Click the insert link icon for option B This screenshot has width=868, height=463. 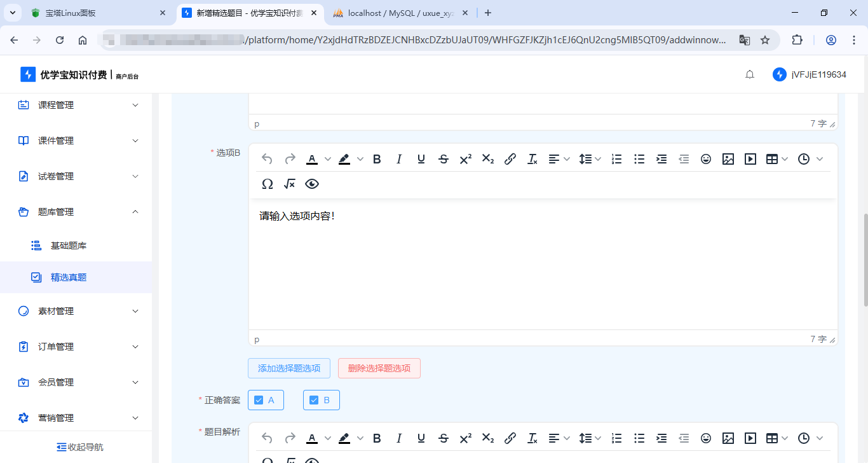510,159
